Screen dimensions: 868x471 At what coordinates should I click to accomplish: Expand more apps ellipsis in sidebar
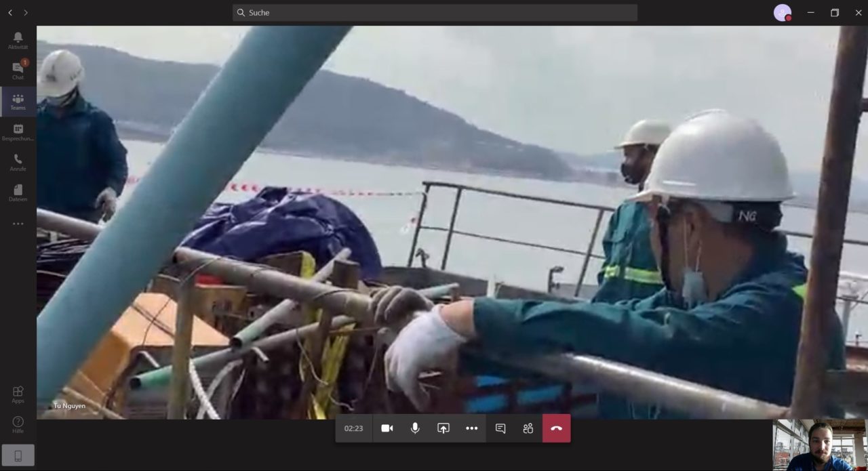18,224
